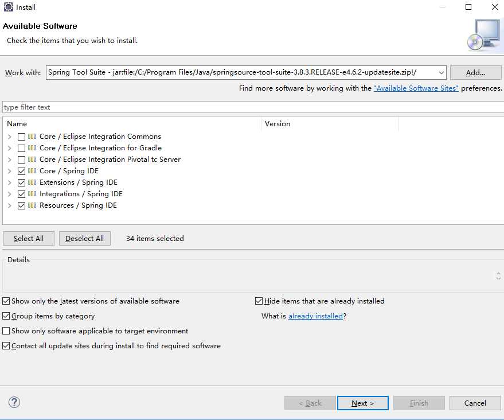Click the help question mark icon
Screen dimensions: 504x420
[x=14, y=402]
